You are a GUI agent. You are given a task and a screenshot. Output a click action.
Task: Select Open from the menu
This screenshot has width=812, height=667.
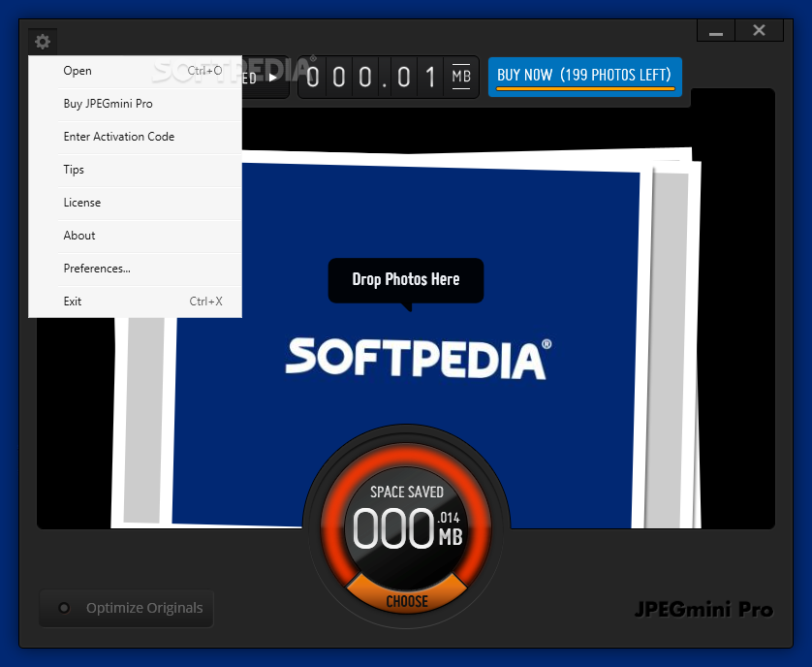135,71
